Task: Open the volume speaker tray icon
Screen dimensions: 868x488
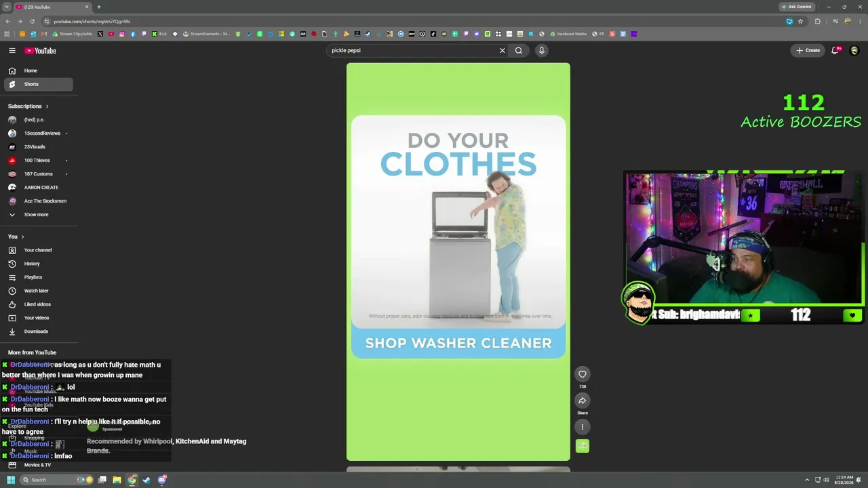Action: tap(826, 480)
